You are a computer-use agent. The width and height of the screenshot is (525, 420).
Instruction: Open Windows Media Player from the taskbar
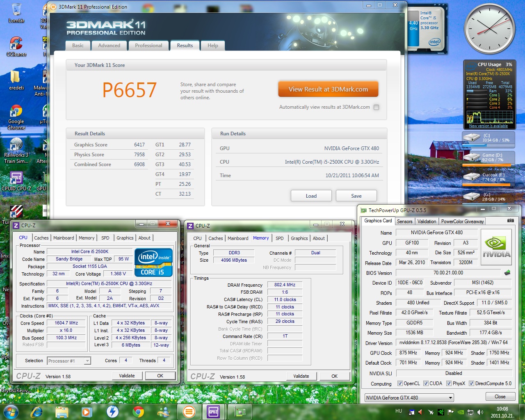click(87, 411)
